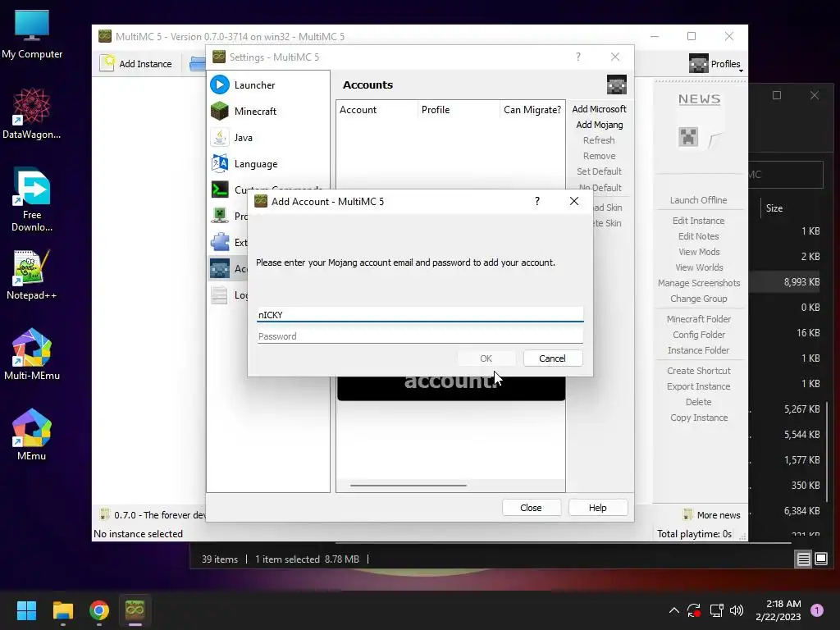This screenshot has height=630, width=840.
Task: Open MEmu desktop shortcut
Action: [32, 436]
